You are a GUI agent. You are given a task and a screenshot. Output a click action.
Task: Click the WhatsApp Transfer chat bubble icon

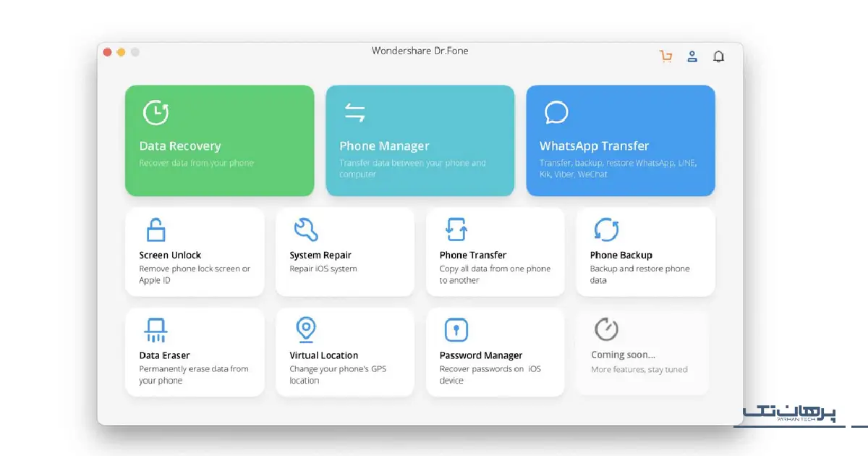(556, 113)
